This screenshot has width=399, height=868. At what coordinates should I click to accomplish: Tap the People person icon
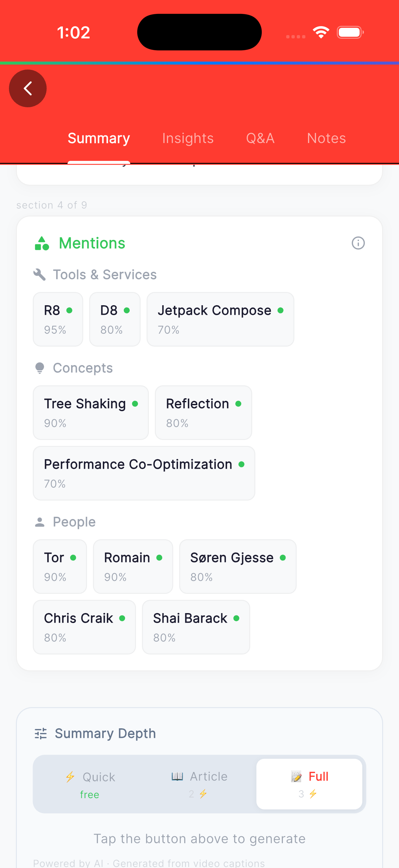(40, 522)
